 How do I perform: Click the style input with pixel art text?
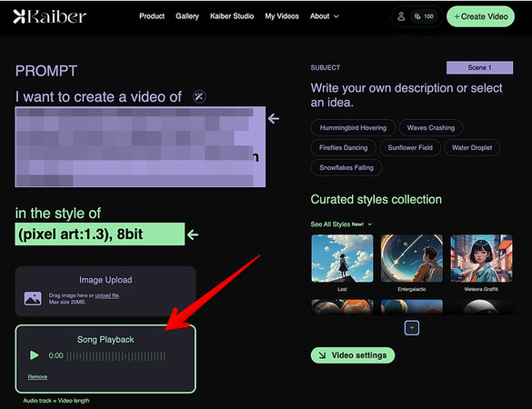[100, 234]
